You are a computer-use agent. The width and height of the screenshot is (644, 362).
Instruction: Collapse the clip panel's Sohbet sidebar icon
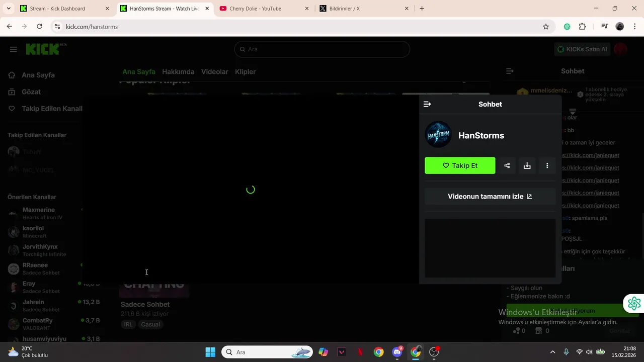pyautogui.click(x=427, y=104)
